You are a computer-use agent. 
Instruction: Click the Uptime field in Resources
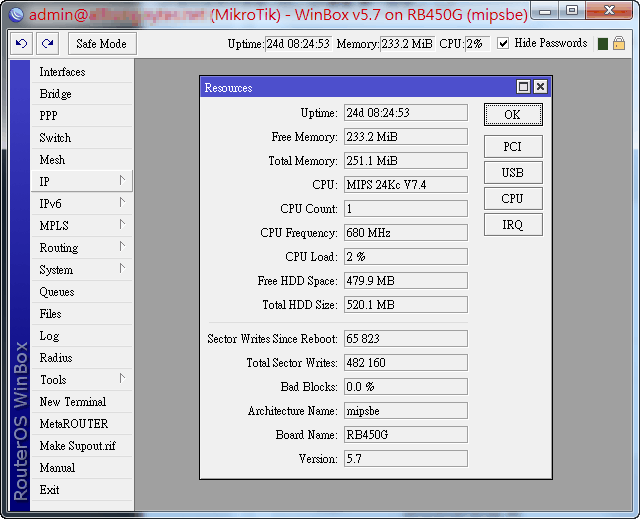(x=406, y=113)
